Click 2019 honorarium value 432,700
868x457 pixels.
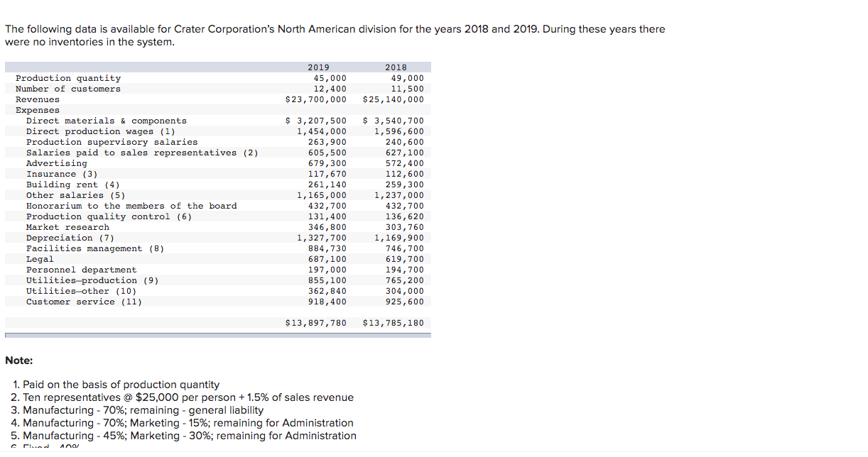pyautogui.click(x=327, y=206)
